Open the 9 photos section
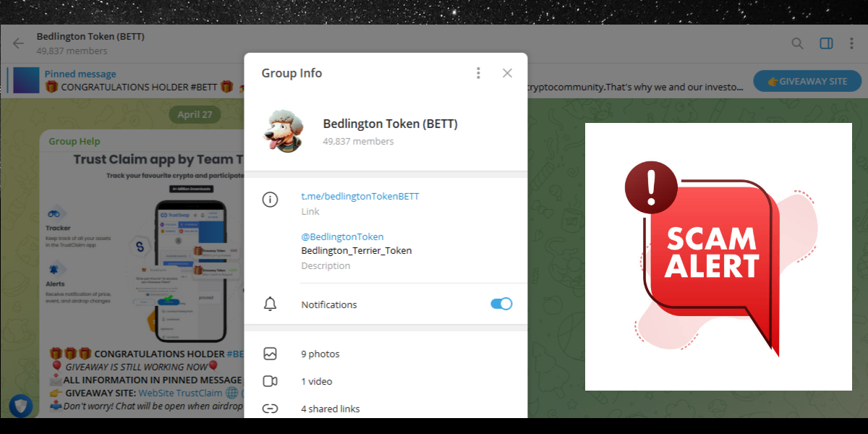This screenshot has height=434, width=868. pyautogui.click(x=386, y=354)
